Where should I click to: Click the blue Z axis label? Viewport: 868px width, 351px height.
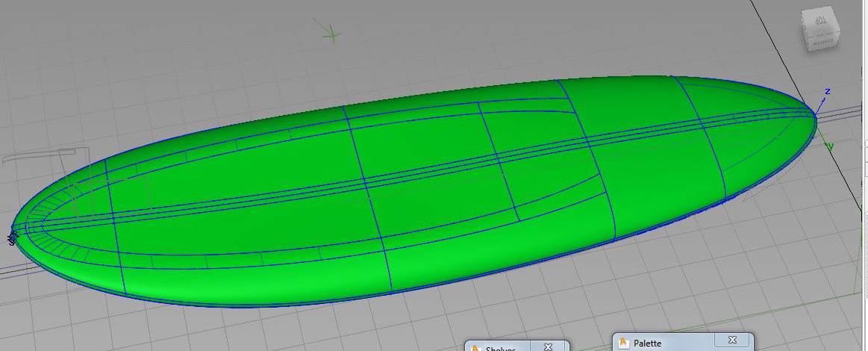pyautogui.click(x=827, y=92)
